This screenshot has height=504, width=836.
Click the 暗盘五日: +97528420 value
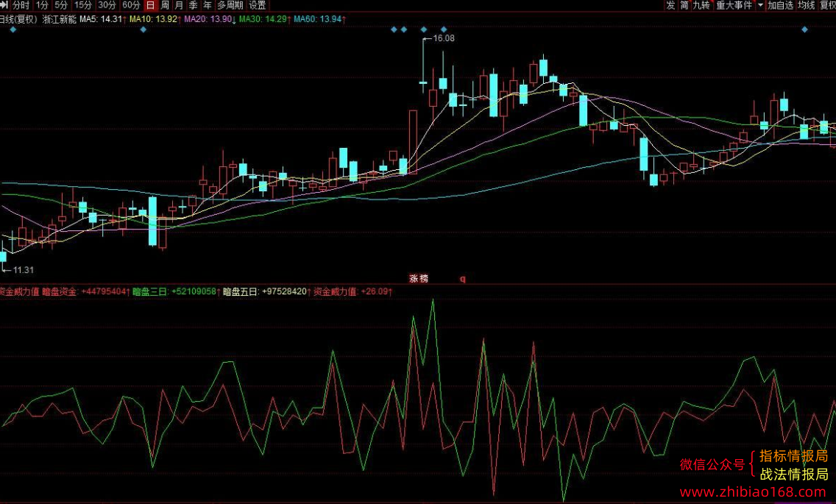tap(266, 292)
